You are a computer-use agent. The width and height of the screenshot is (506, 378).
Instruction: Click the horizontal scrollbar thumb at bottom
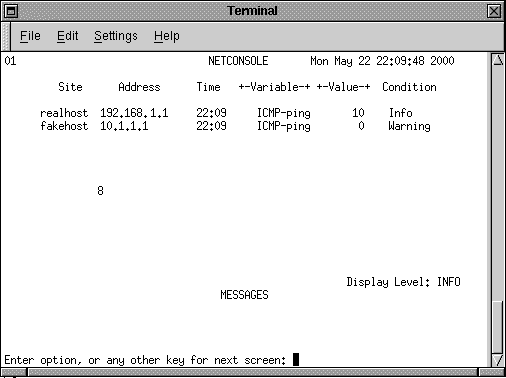pyautogui.click(x=253, y=372)
